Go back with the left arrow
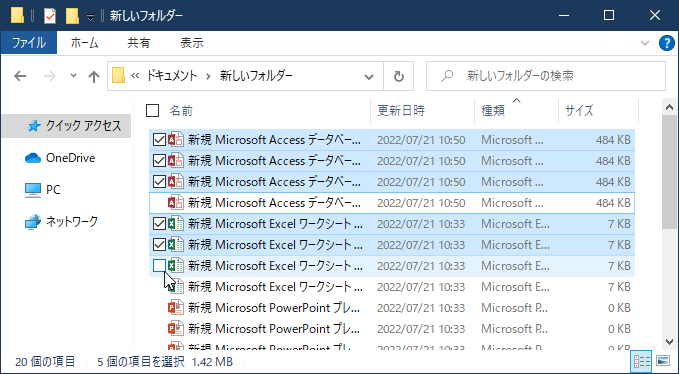 click(x=20, y=77)
